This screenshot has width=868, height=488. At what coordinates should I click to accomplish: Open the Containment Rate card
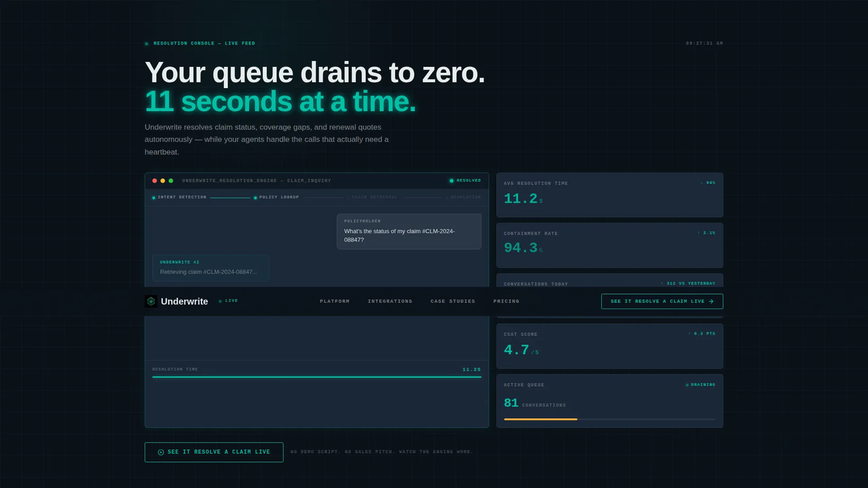609,245
